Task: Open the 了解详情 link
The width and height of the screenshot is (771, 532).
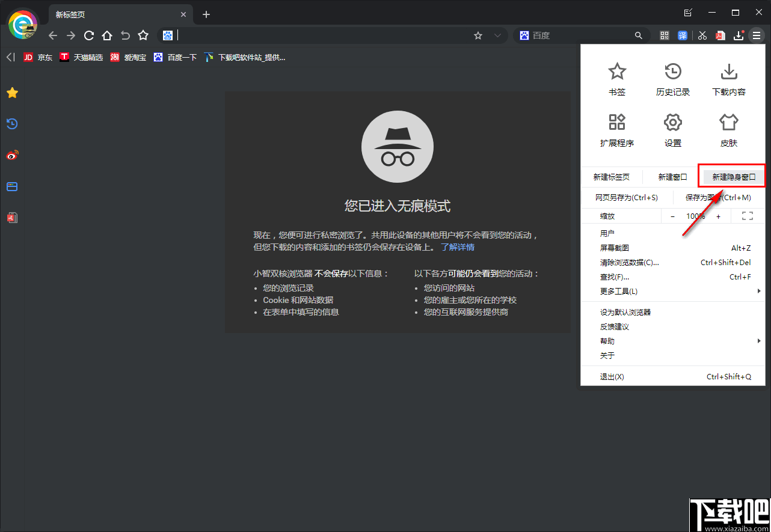Action: (x=459, y=247)
